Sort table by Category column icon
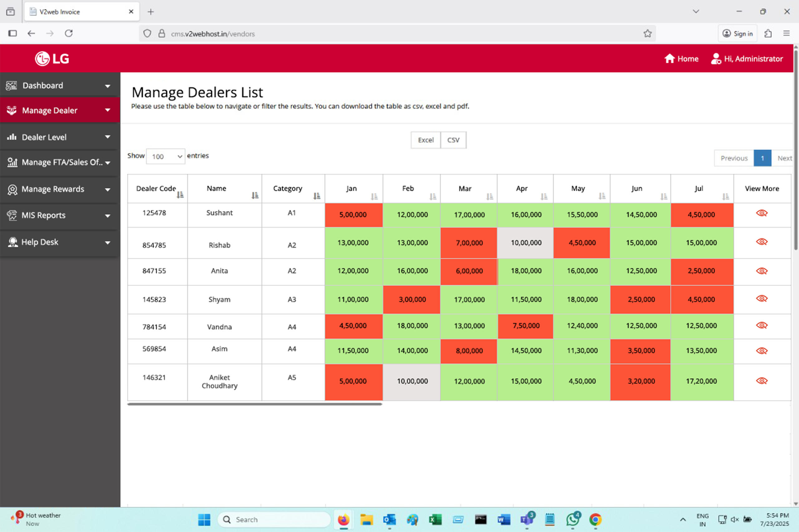This screenshot has height=532, width=799. pos(316,196)
